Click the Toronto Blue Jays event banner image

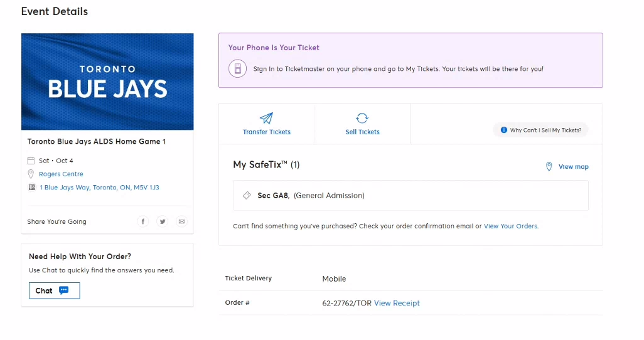pos(107,82)
